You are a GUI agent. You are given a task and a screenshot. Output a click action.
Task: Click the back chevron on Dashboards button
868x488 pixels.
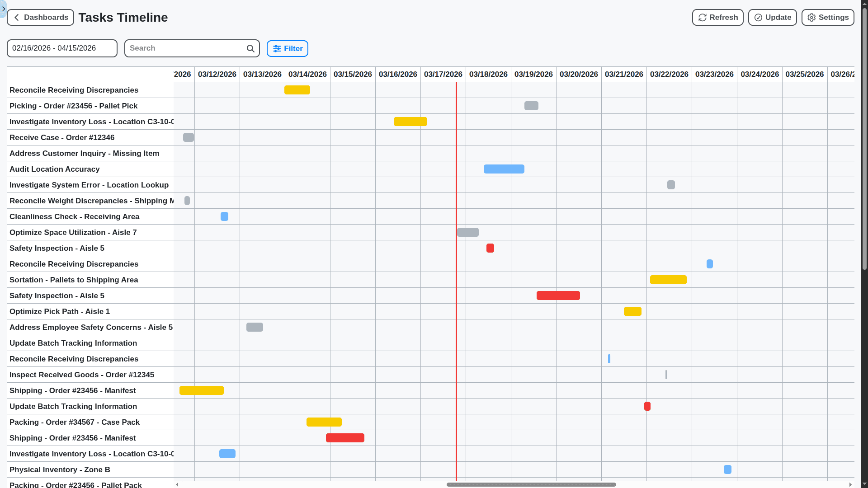(16, 17)
